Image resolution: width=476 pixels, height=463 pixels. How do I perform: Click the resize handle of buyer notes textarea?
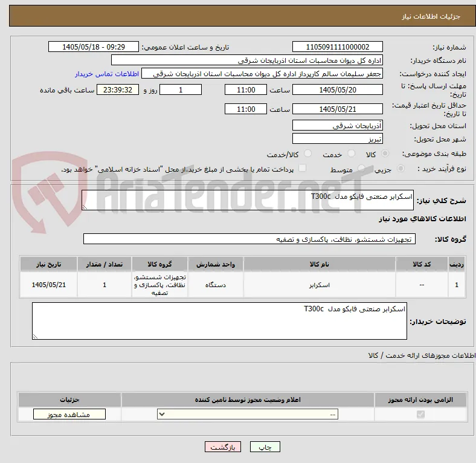(x=35, y=337)
